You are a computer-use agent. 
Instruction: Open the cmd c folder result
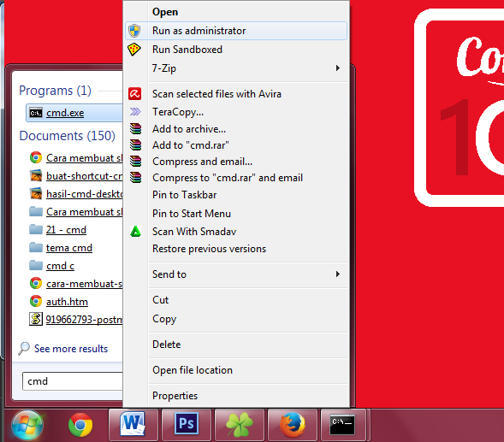(x=60, y=266)
